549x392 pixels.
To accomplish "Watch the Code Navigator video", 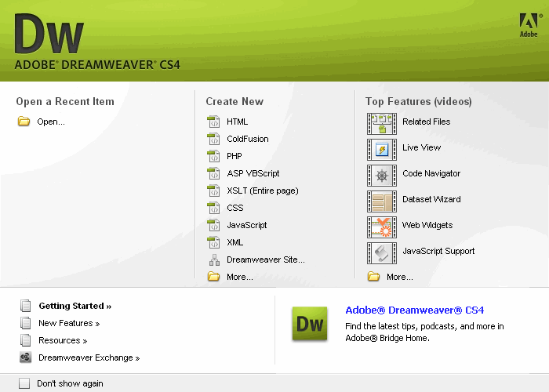I will (x=431, y=173).
